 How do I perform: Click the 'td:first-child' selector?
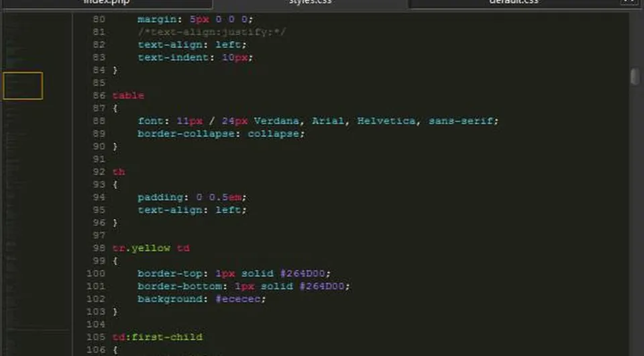tap(157, 337)
